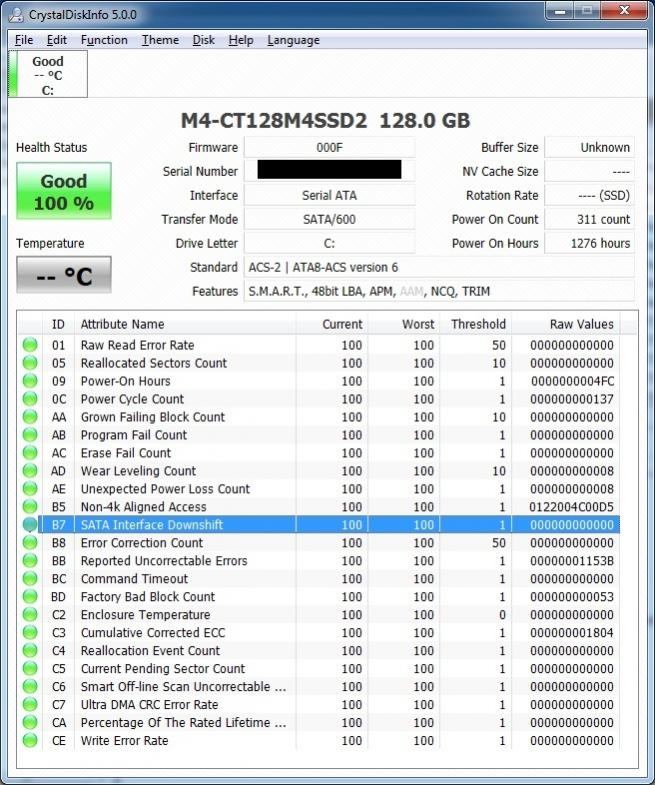Click the Rotation Rate field (SSD)
The image size is (655, 785).
[x=589, y=195]
